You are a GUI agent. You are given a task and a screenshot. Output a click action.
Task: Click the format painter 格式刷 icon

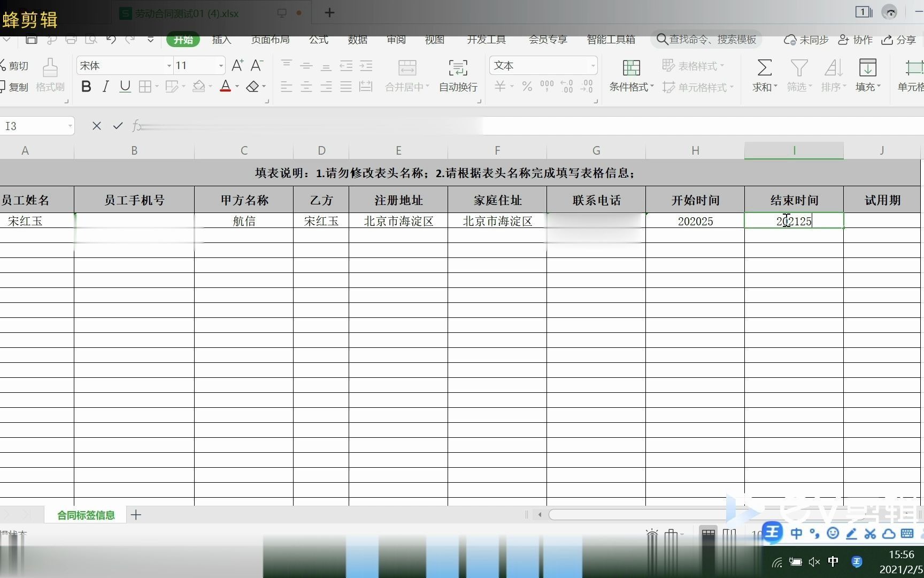50,75
